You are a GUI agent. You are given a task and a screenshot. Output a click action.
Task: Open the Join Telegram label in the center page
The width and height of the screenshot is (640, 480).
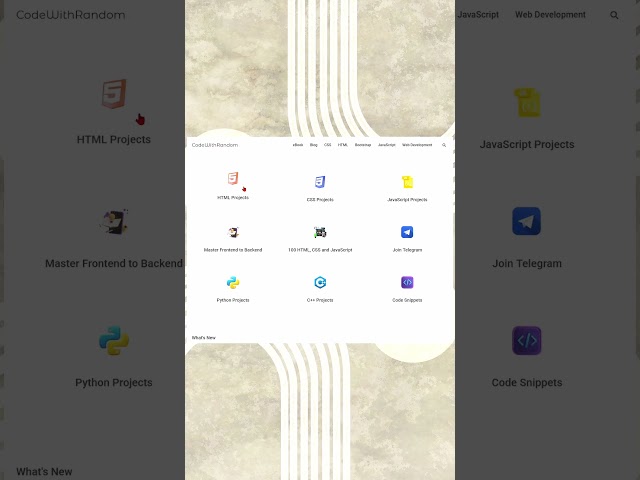407,250
